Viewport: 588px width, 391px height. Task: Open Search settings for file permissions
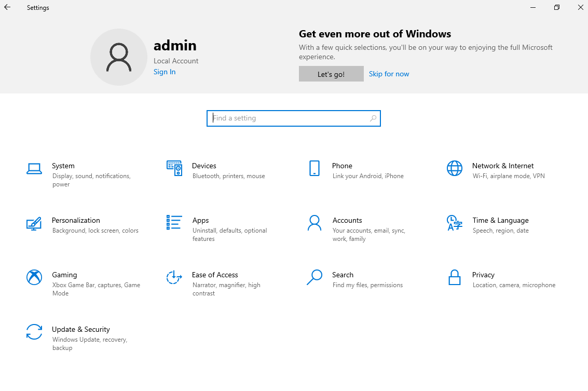tap(343, 275)
